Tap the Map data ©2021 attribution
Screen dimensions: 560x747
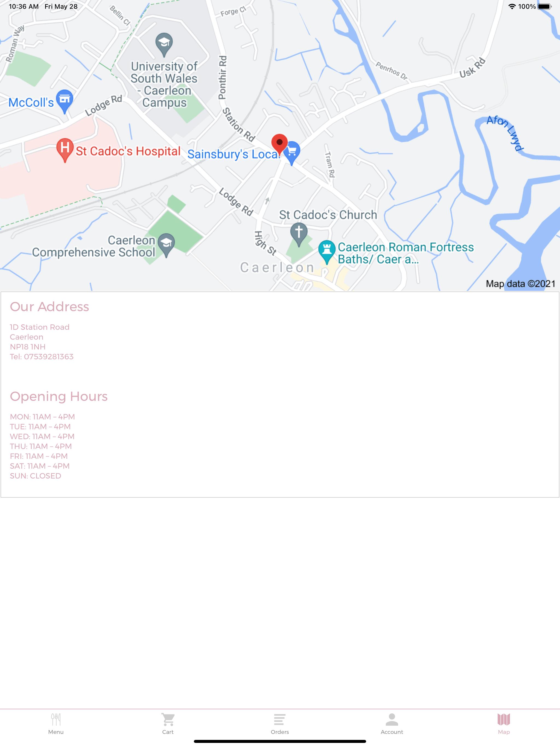point(520,284)
